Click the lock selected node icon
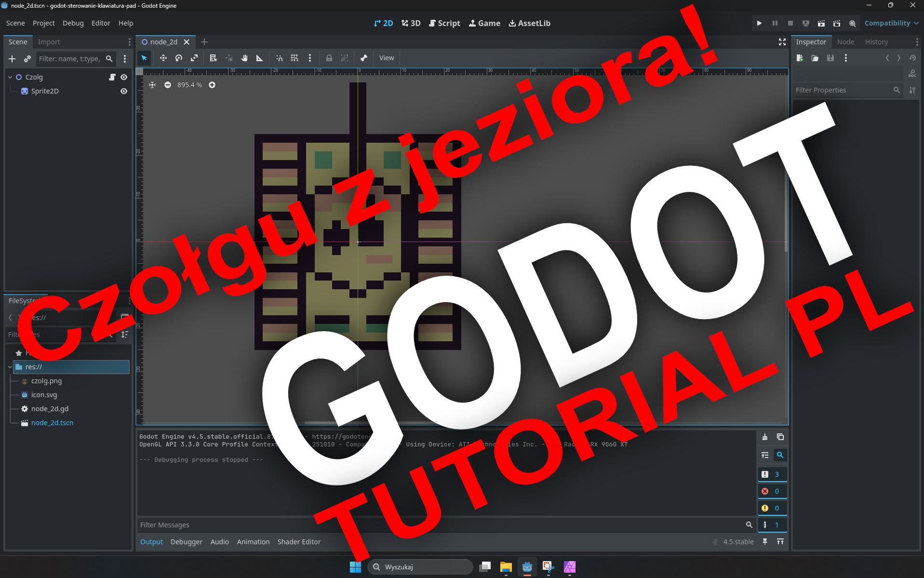 click(329, 58)
